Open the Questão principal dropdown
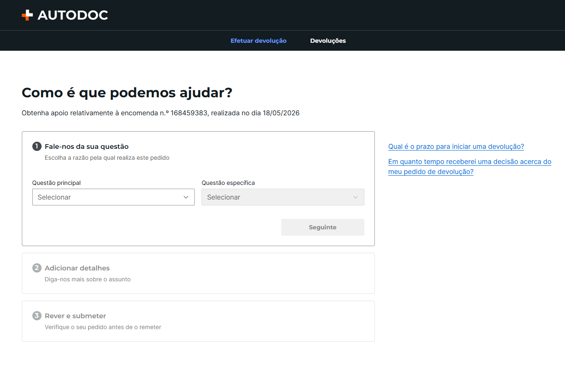Screen dimensions: 565x392 [113, 197]
